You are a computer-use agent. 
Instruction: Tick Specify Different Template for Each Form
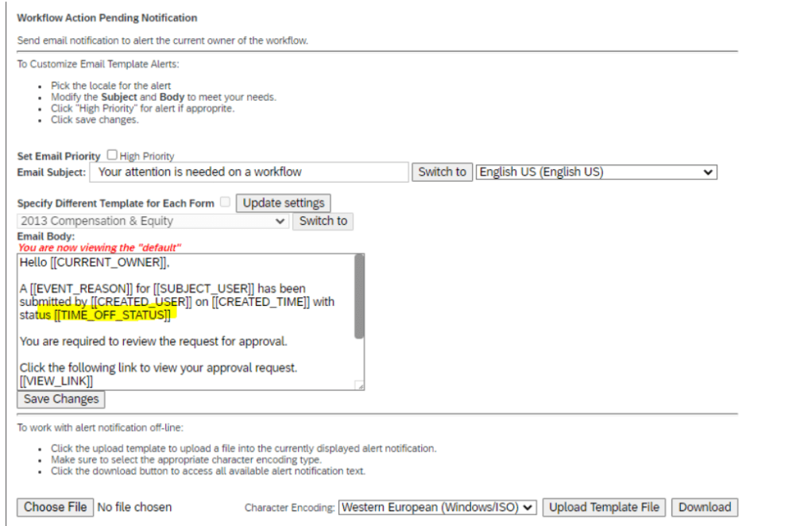(x=225, y=203)
